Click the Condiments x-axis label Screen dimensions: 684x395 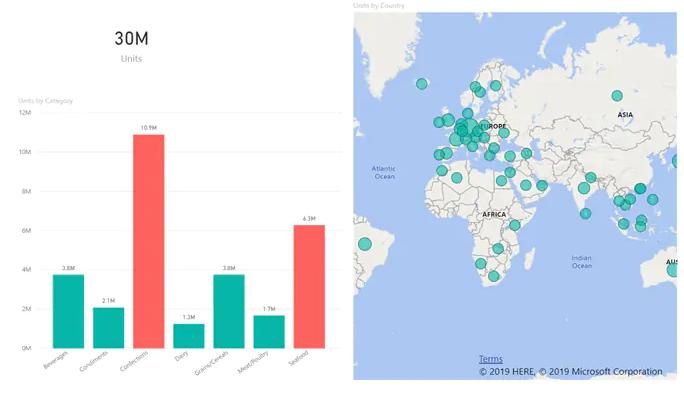click(x=93, y=361)
